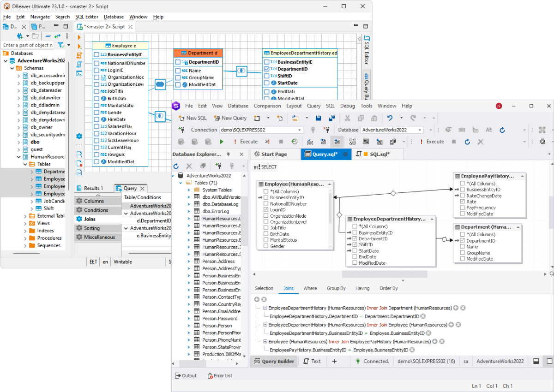Click the New SQL toolbar button
The width and height of the screenshot is (554, 392).
click(x=192, y=118)
